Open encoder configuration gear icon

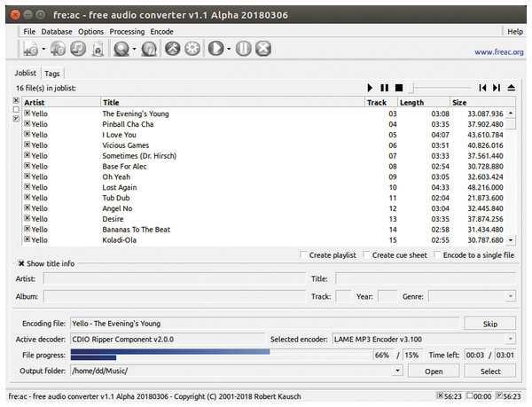[192, 49]
